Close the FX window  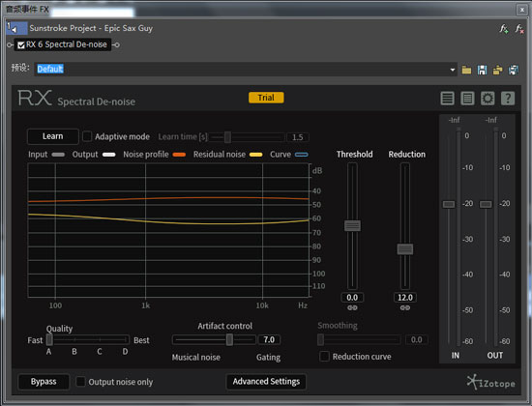point(521,10)
